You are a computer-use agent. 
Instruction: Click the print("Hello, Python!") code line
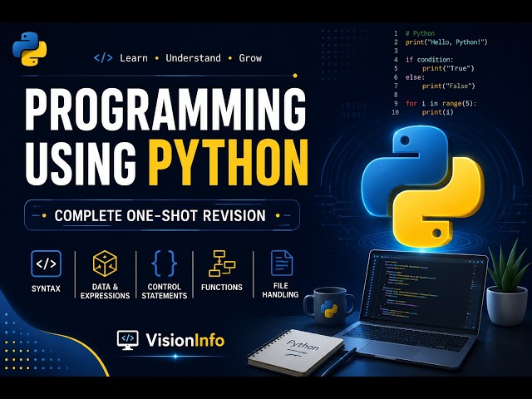click(x=446, y=42)
